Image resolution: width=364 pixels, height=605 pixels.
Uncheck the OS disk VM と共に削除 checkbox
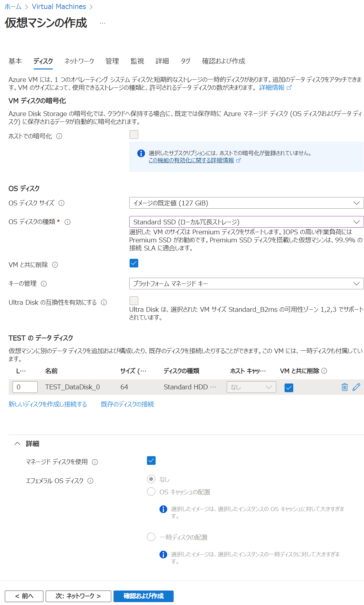(134, 263)
